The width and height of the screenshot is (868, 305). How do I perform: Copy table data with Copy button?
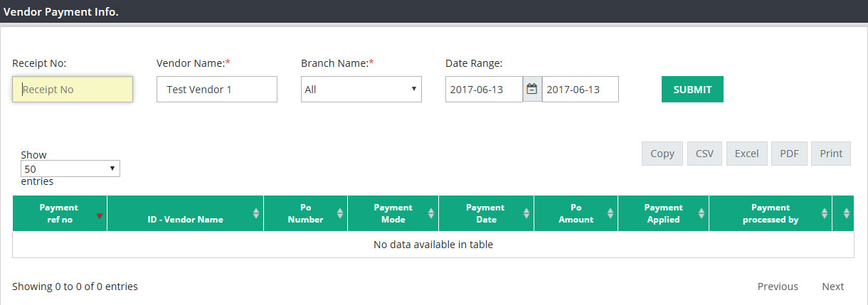tap(662, 154)
